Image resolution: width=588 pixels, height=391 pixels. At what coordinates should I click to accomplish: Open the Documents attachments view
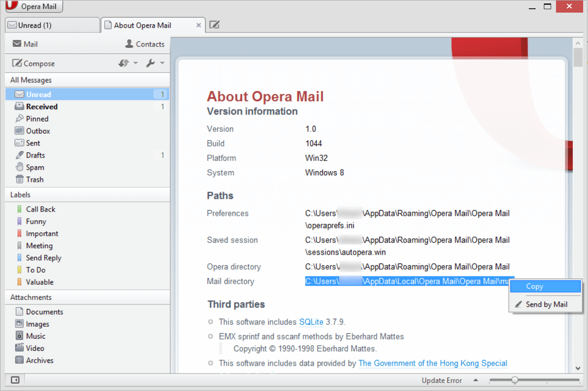(x=87, y=312)
